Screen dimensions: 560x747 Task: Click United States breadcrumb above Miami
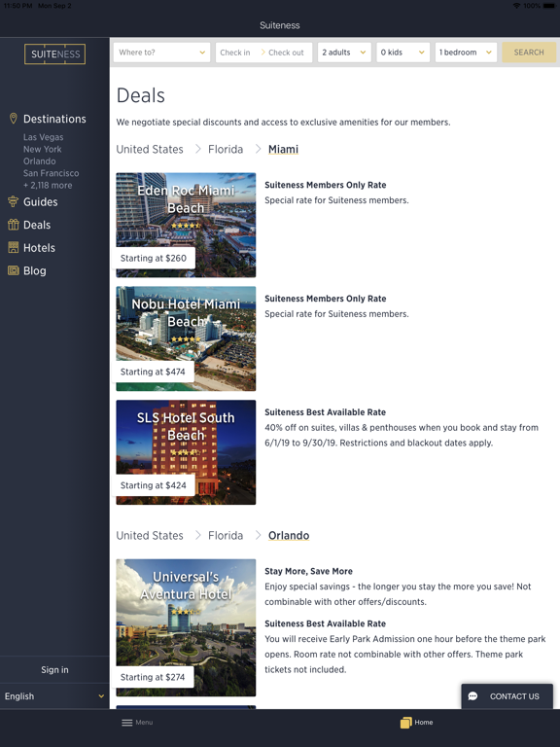pos(150,149)
